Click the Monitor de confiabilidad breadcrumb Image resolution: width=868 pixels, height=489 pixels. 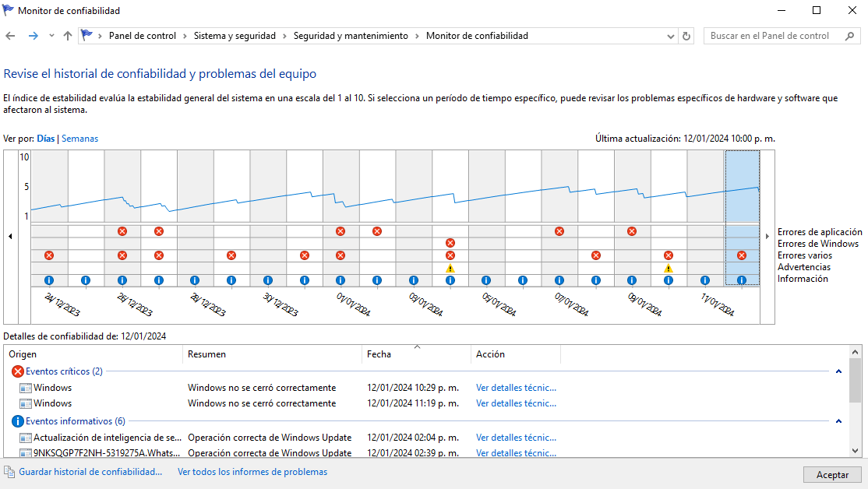tap(477, 36)
